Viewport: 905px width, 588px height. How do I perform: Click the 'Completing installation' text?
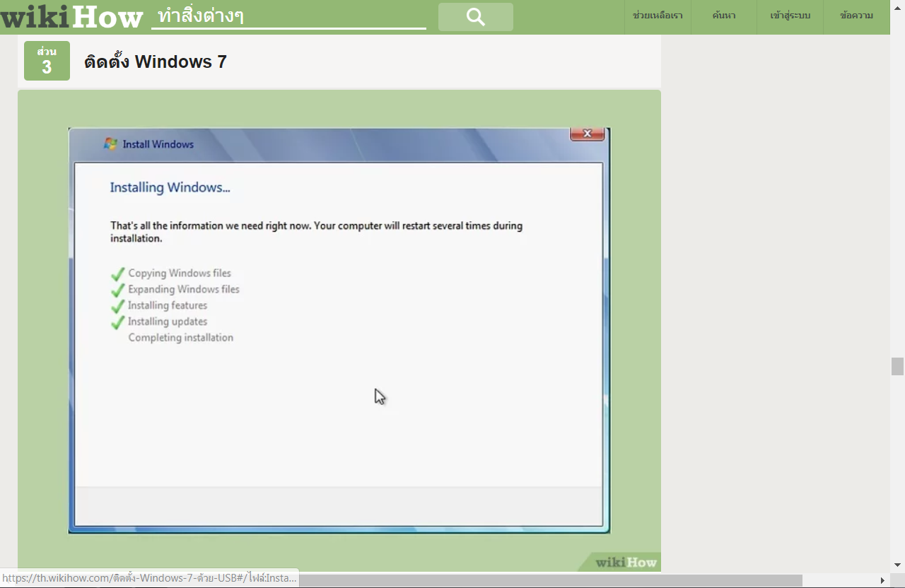pyautogui.click(x=181, y=338)
